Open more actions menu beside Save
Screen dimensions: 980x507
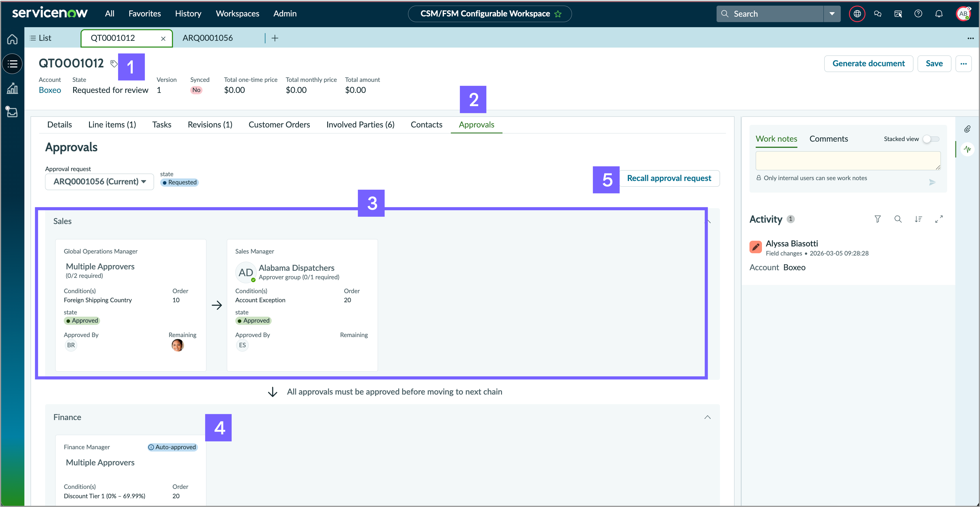pos(963,64)
